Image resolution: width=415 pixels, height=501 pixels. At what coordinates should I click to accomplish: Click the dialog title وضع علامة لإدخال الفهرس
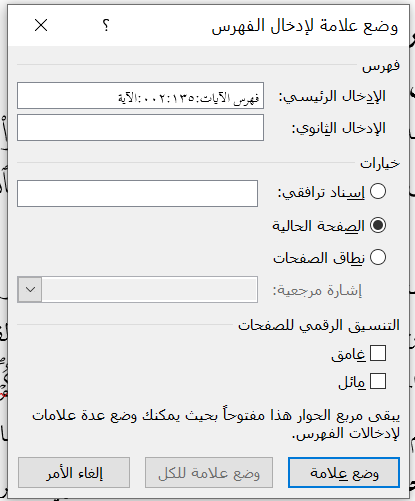[x=305, y=27]
